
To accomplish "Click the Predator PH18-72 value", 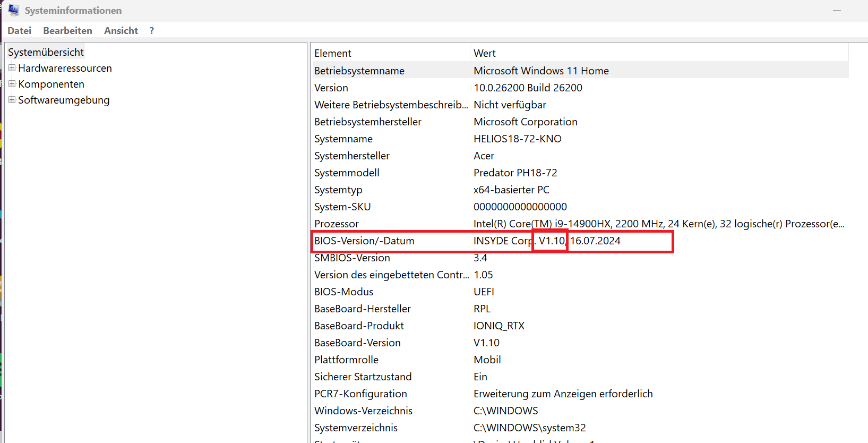I will coord(515,173).
